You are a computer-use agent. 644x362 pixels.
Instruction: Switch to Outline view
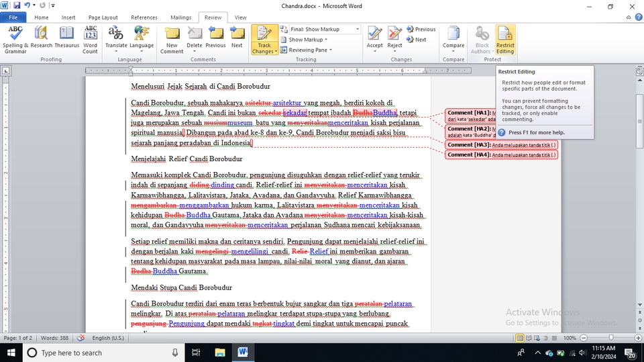(545, 338)
